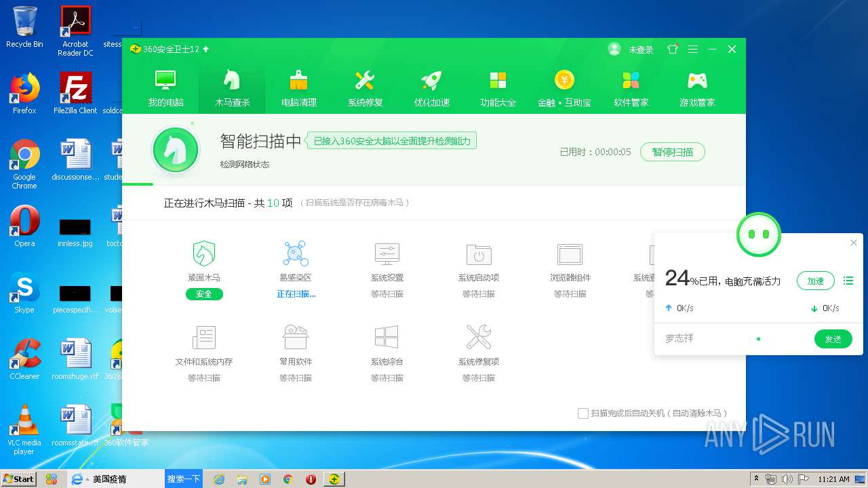The width and height of the screenshot is (868, 488).
Task: Click the 顽固木马 scan item icon
Action: coord(204,254)
